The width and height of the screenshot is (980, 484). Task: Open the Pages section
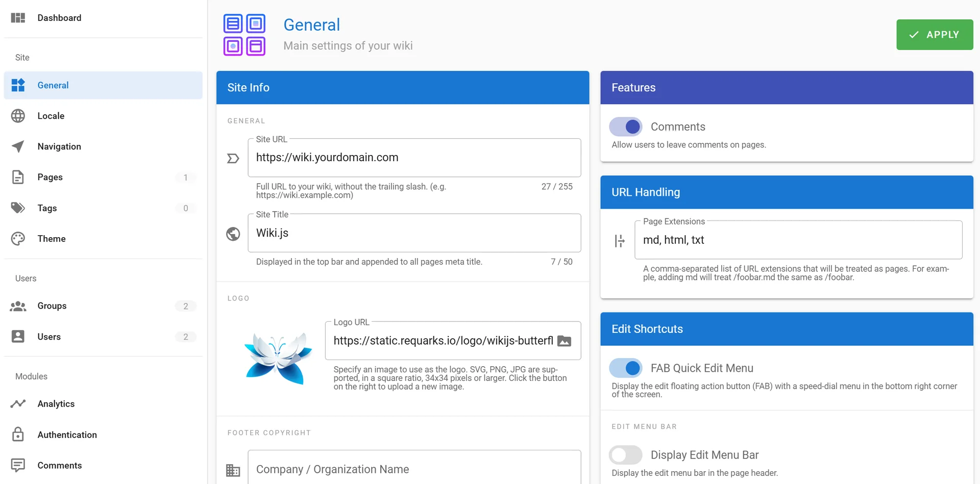[x=103, y=177]
